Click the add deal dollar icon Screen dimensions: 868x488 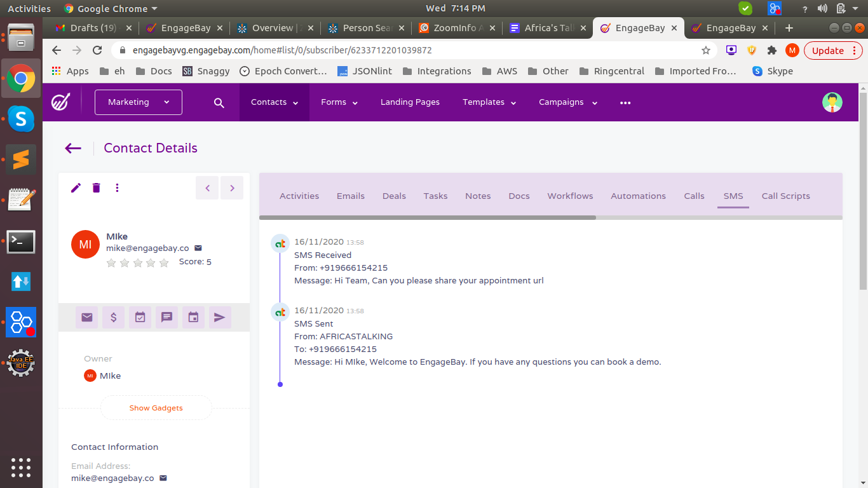tap(114, 317)
